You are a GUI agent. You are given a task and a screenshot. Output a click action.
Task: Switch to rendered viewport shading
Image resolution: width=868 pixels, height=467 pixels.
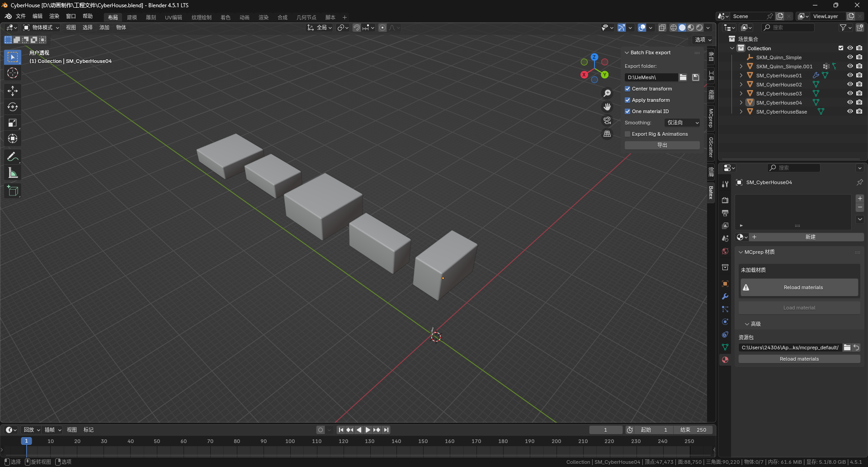(x=699, y=28)
